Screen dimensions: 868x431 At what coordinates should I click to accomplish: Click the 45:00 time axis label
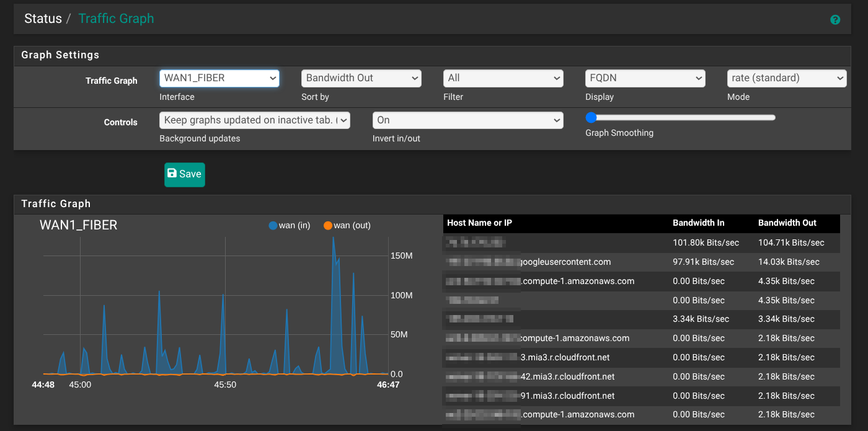80,384
